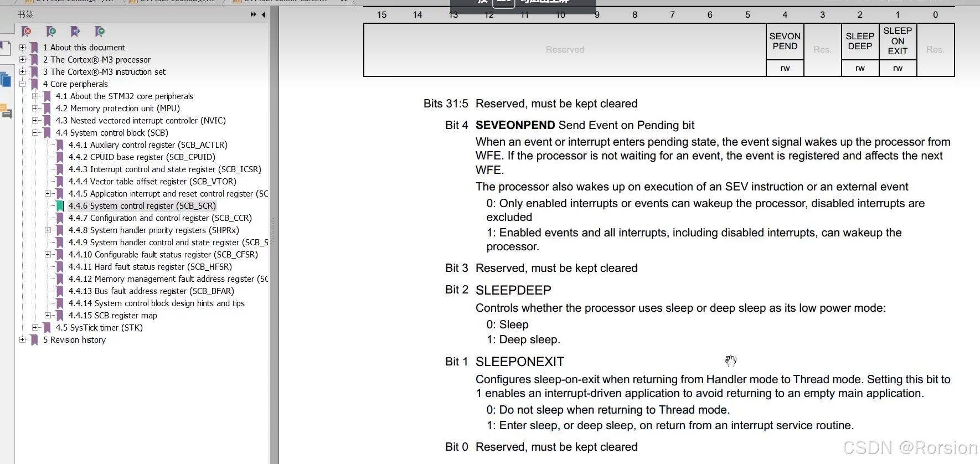Click the '1: Deep sleep.' line
The width and height of the screenshot is (980, 464).
[x=523, y=339]
